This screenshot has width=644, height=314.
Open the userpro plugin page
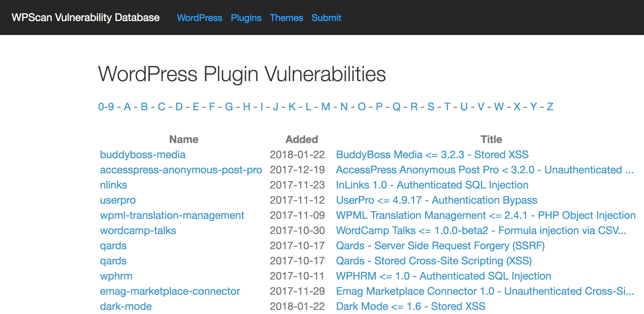118,200
